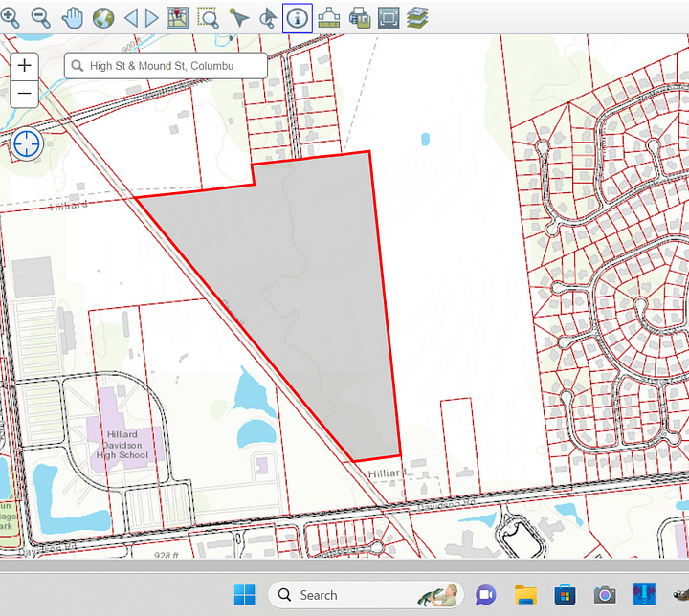Open the map bookmark pin tool

177,16
